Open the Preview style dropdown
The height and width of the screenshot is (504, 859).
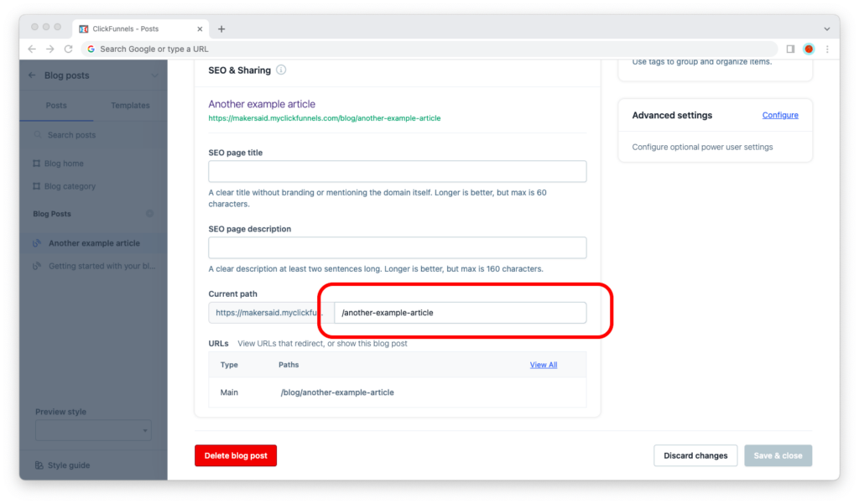(93, 430)
